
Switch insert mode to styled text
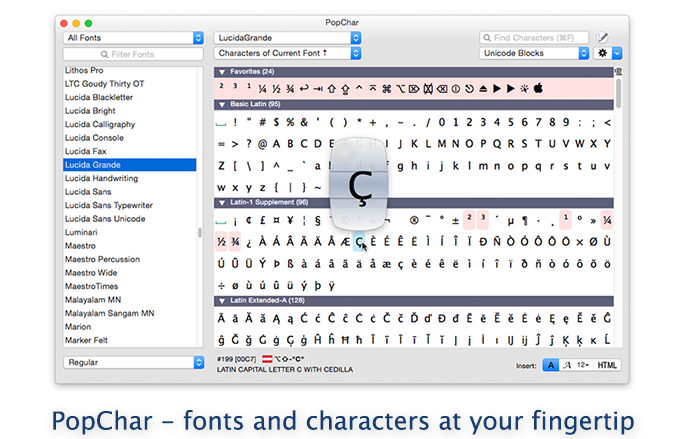pyautogui.click(x=566, y=365)
